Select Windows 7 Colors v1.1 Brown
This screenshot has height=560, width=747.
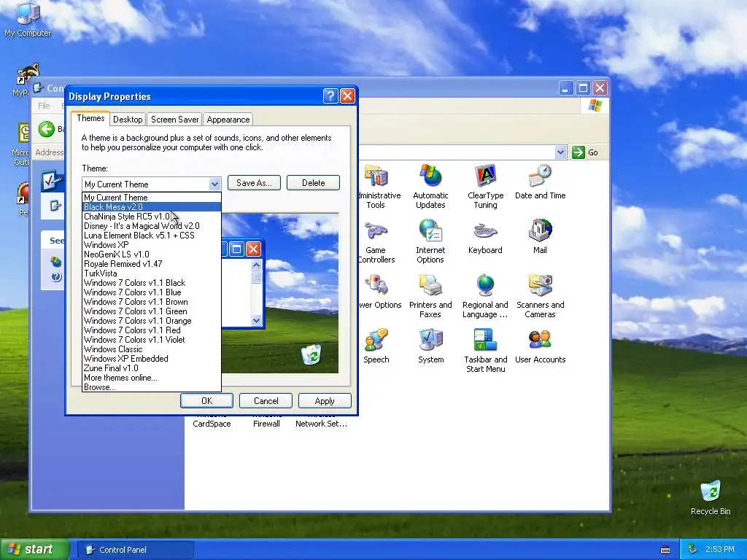(152, 302)
